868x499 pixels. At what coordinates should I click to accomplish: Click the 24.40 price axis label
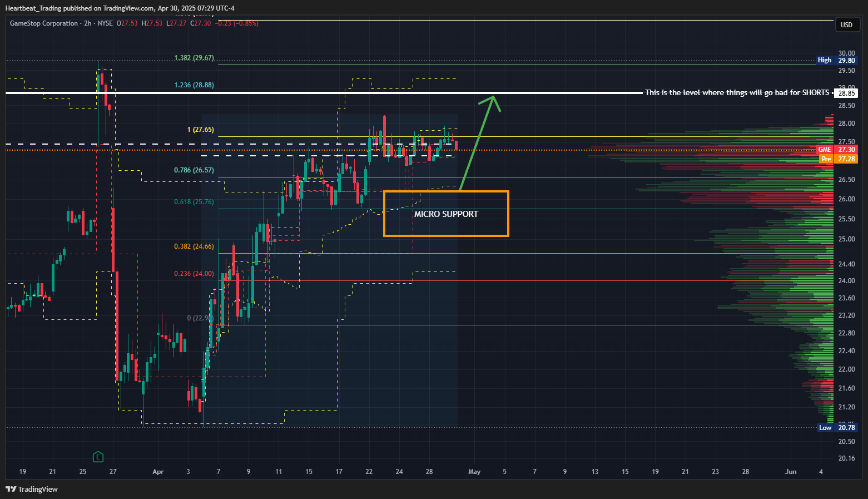point(847,264)
